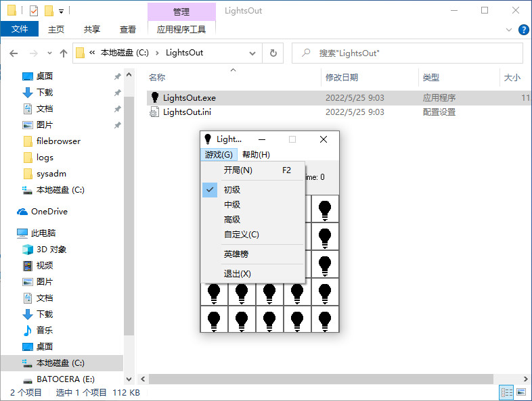Select the 初级 difficulty option
Screen dimensions: 532x401
point(232,190)
